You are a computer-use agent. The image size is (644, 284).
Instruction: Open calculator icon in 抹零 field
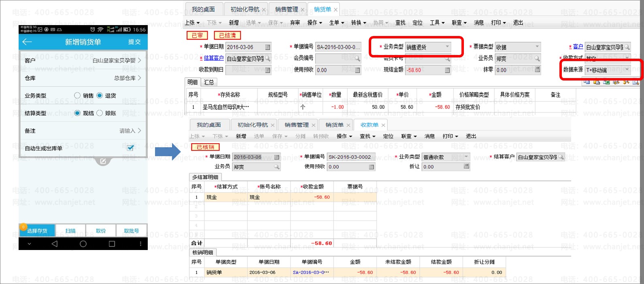(537, 70)
